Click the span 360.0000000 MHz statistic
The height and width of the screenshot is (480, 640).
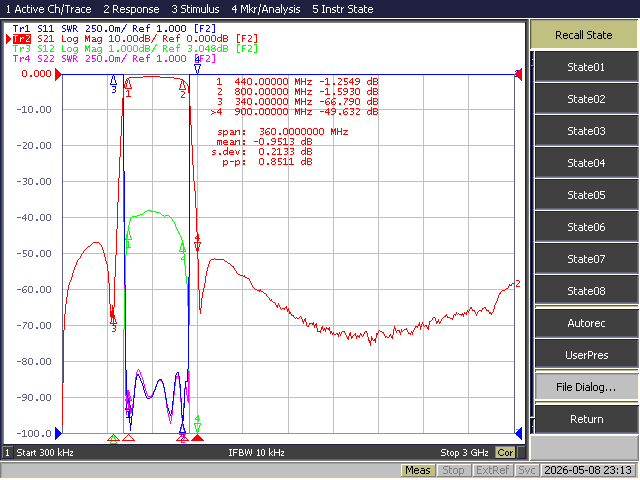point(282,131)
